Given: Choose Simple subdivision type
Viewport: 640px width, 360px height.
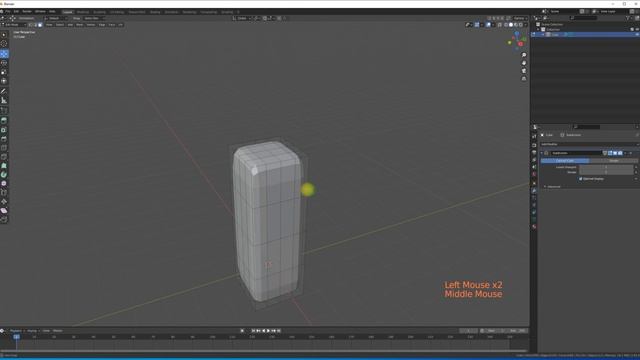Looking at the screenshot, I should pyautogui.click(x=613, y=161).
